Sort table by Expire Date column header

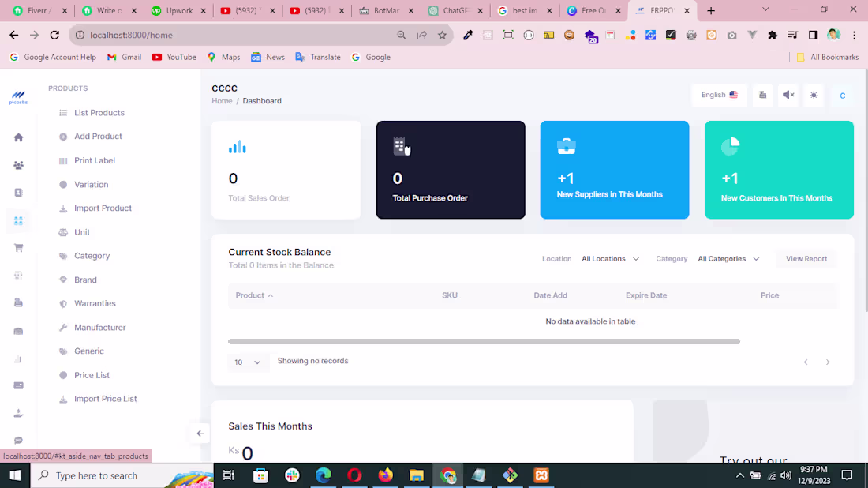pyautogui.click(x=646, y=295)
